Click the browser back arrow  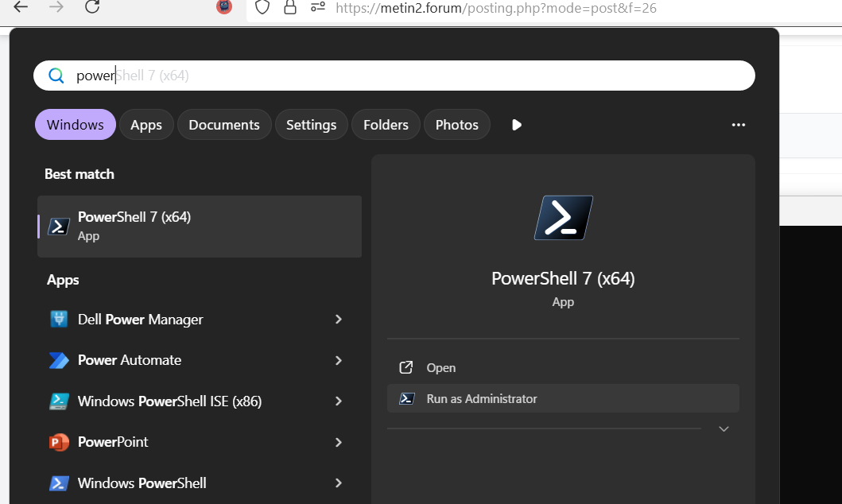point(21,7)
